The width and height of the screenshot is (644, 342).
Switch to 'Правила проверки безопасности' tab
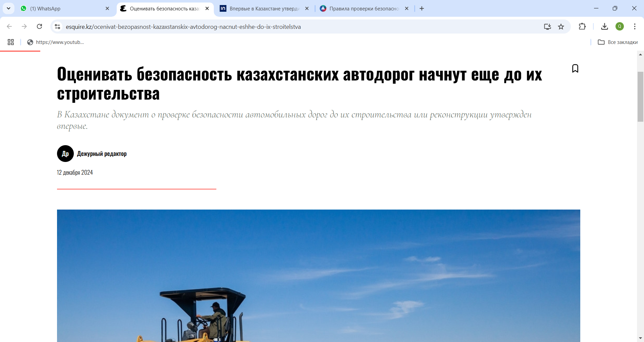tap(362, 8)
